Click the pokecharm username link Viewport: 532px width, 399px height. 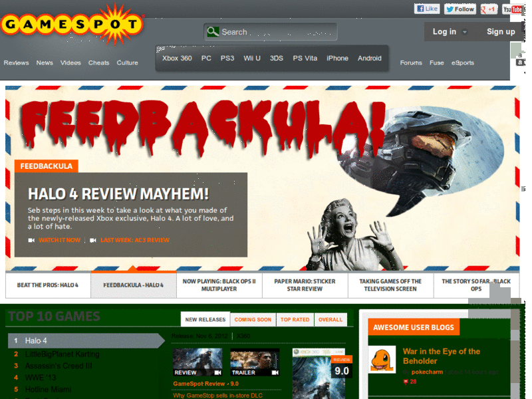pos(427,372)
